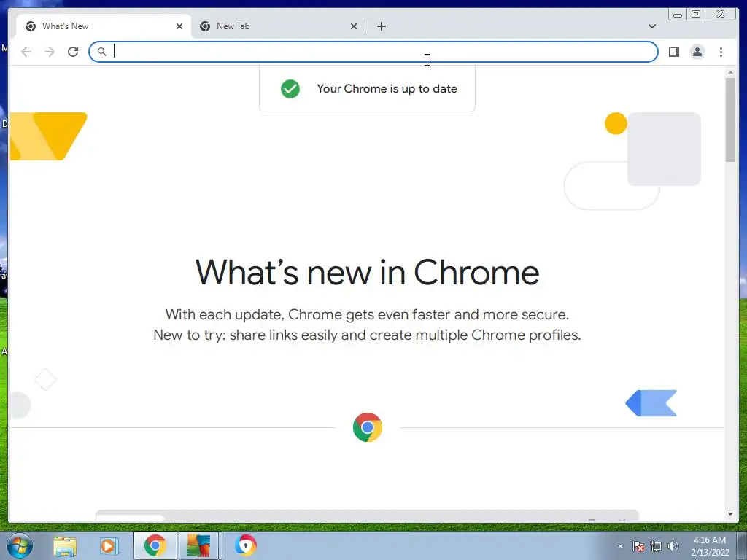The height and width of the screenshot is (560, 747).
Task: Show hidden system tray icons
Action: pos(620,546)
